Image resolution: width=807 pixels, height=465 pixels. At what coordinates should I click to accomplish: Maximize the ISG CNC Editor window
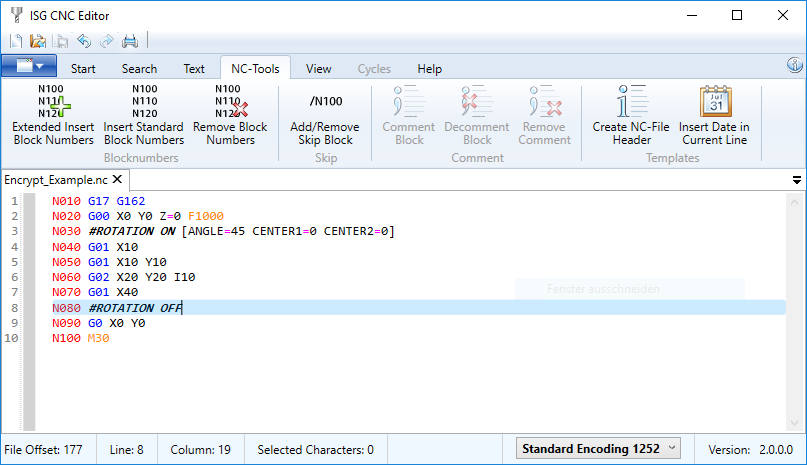pyautogui.click(x=737, y=15)
